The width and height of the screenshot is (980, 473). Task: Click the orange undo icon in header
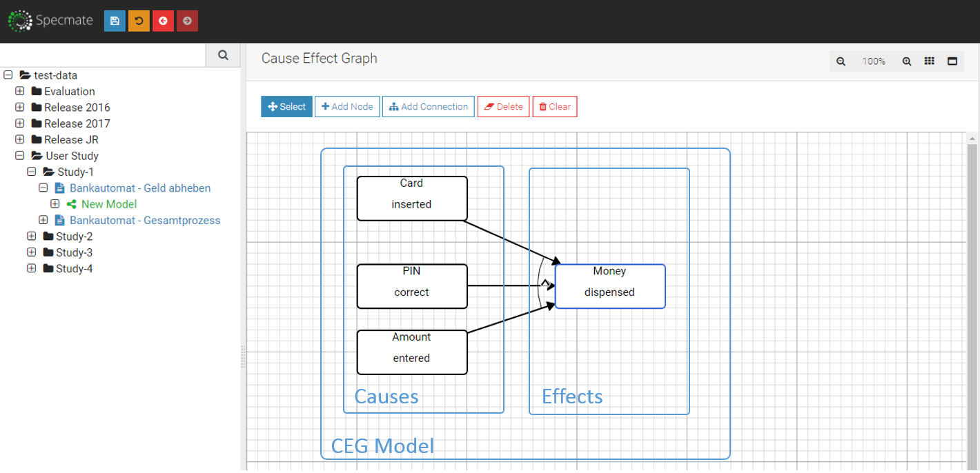(x=139, y=21)
